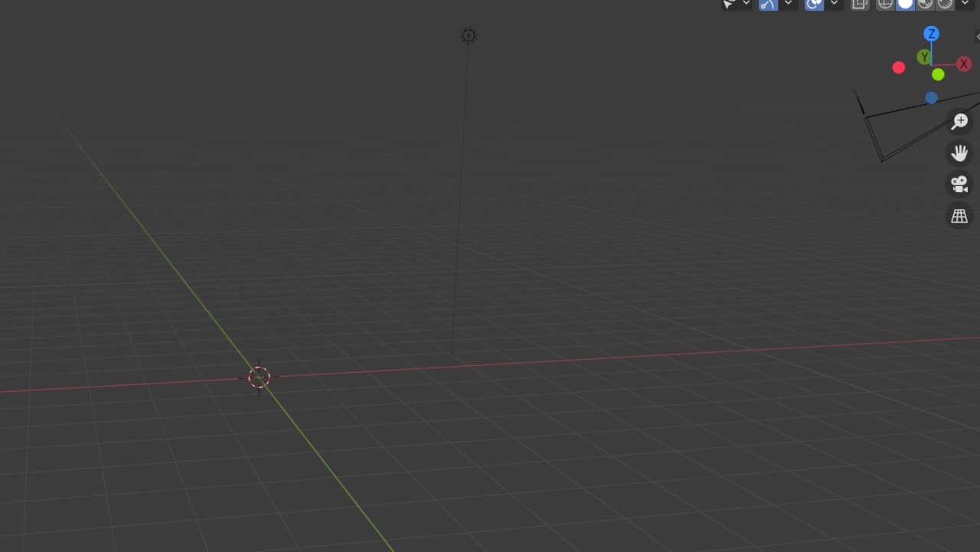Toggle the show gizmo button
The width and height of the screenshot is (980, 552).
[x=768, y=4]
